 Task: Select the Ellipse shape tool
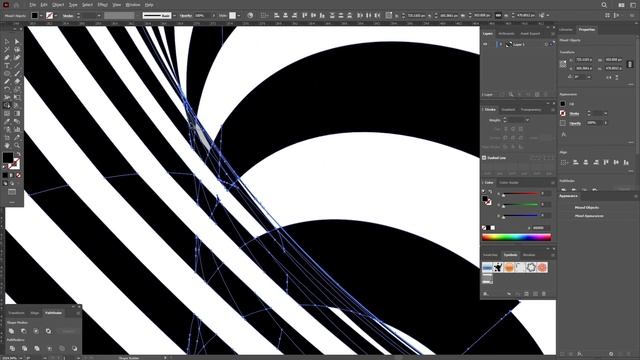[7, 73]
